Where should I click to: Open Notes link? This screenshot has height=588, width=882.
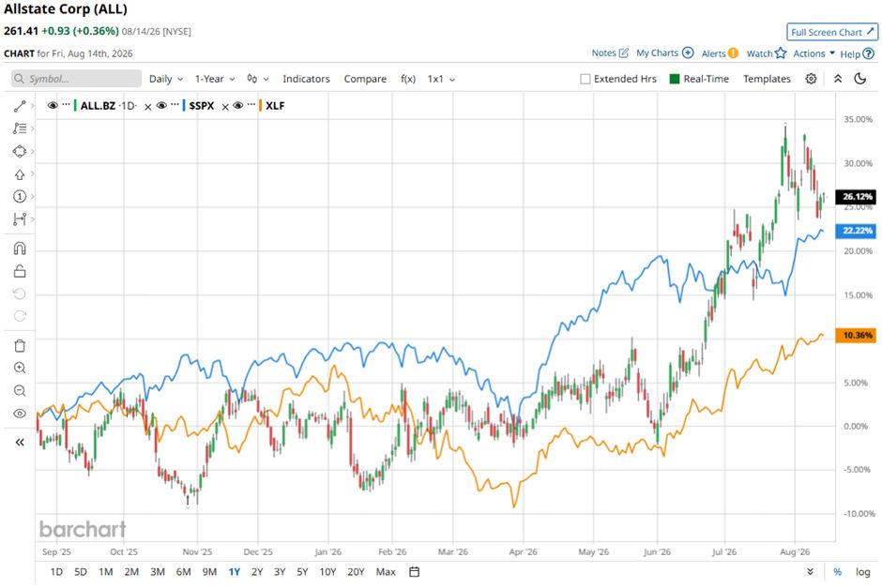point(610,53)
